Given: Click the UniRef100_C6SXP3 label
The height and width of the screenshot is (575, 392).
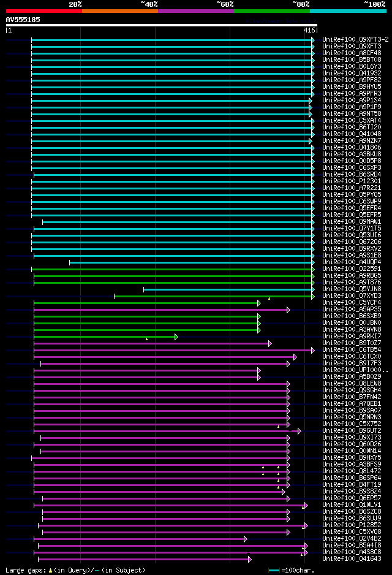Looking at the screenshot, I should [x=352, y=167].
